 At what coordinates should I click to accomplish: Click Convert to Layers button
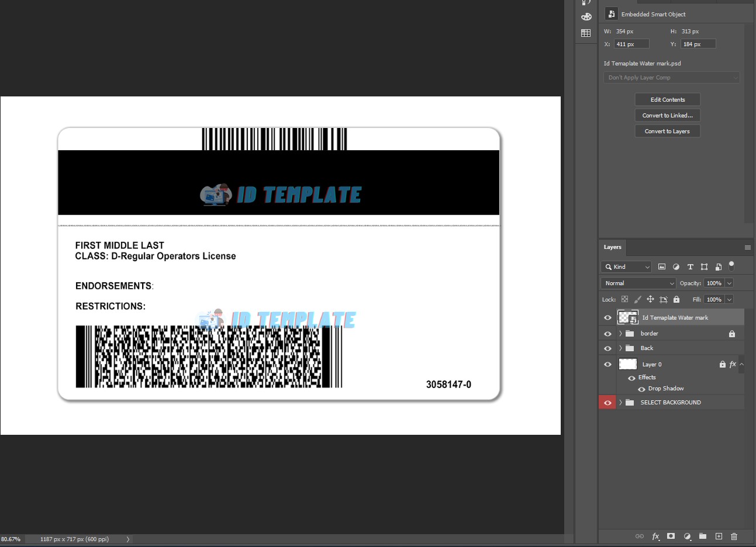tap(668, 131)
